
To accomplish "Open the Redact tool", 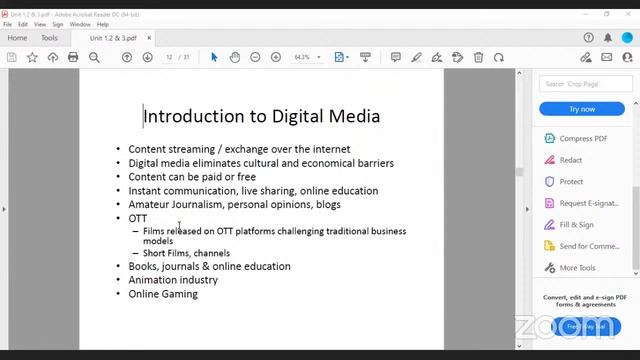I will pos(563,160).
